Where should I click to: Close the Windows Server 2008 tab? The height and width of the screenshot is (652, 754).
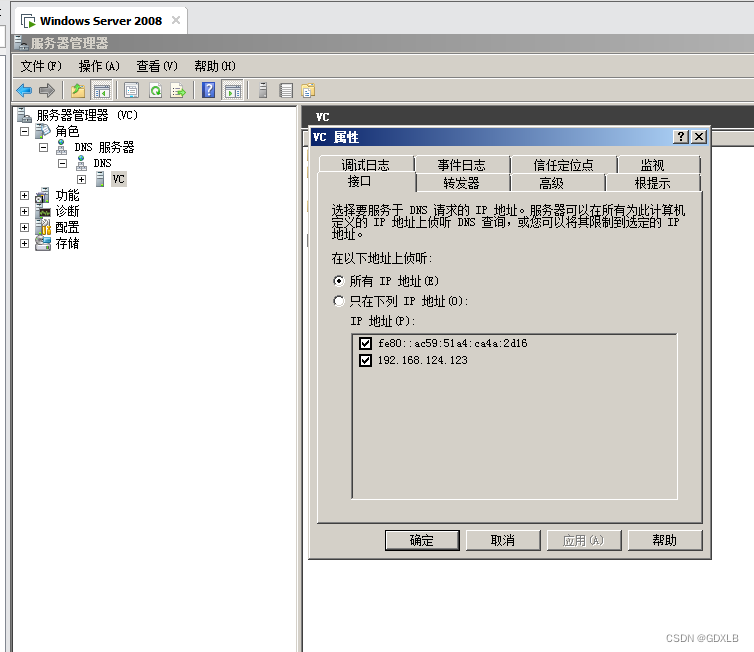coord(176,20)
